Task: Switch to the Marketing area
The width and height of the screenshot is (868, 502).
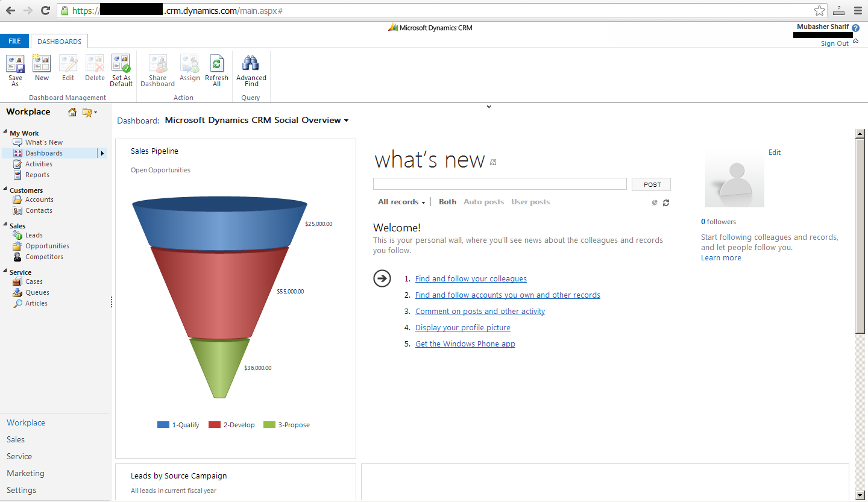Action: coord(25,473)
